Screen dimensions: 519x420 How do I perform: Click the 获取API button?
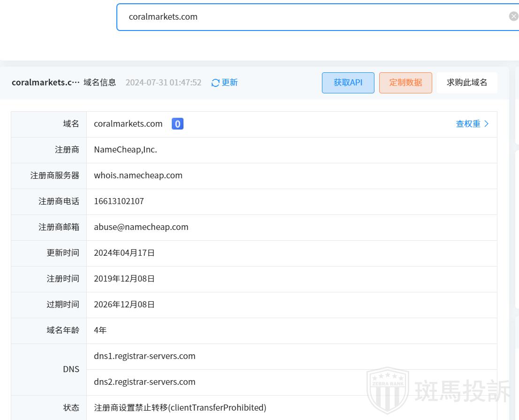click(348, 83)
